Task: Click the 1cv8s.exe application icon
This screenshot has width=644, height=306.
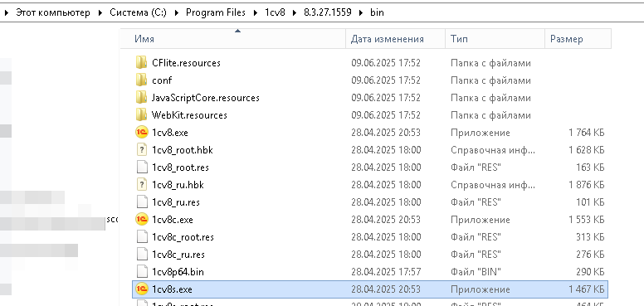Action: [141, 289]
